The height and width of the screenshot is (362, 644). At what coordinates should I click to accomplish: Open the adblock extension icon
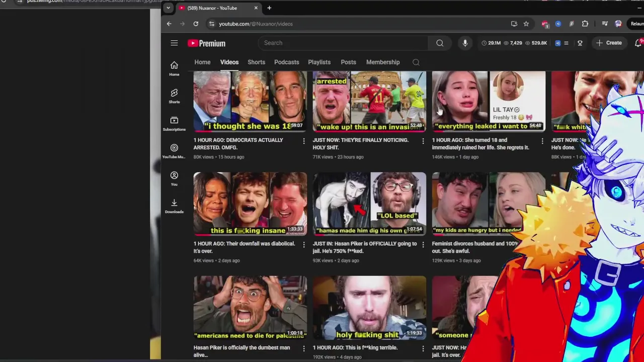[x=545, y=24]
